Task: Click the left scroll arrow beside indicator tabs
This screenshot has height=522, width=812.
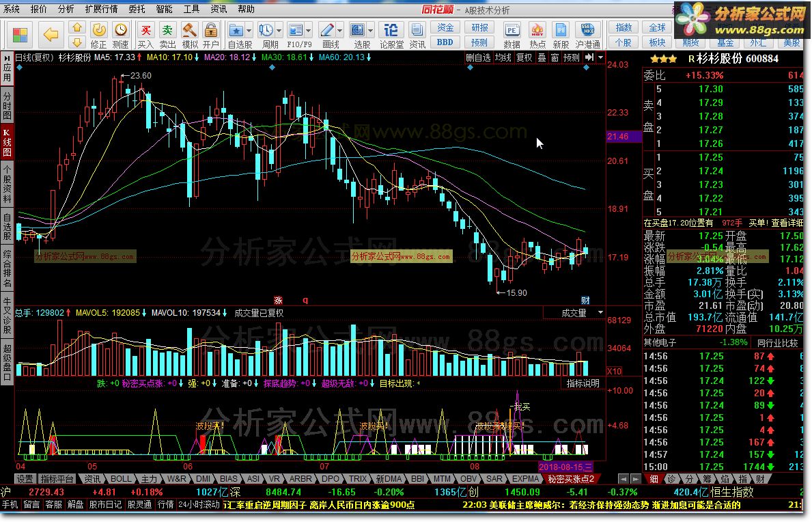Action: (x=624, y=479)
